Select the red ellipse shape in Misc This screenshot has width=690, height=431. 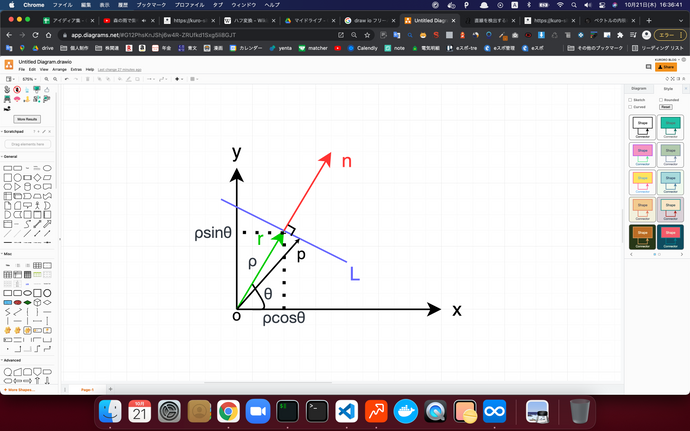pyautogui.click(x=18, y=302)
